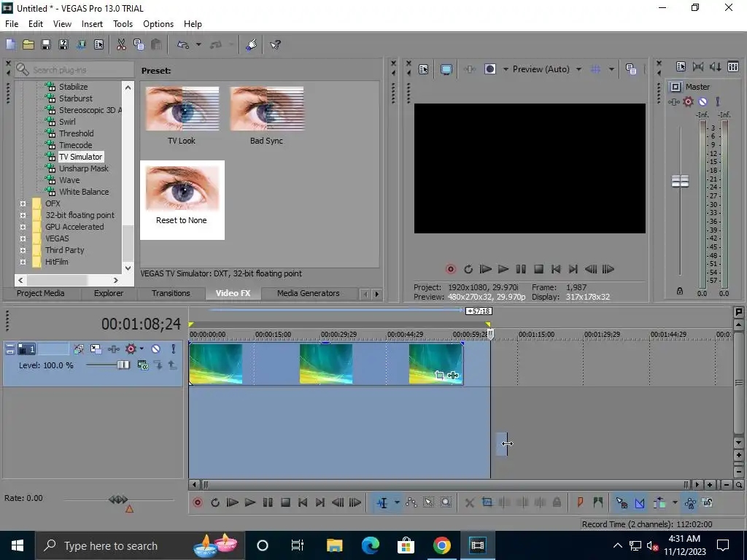Screen dimensions: 747x560
Task: Open the Properties icon in main toolbar
Action: click(x=99, y=44)
